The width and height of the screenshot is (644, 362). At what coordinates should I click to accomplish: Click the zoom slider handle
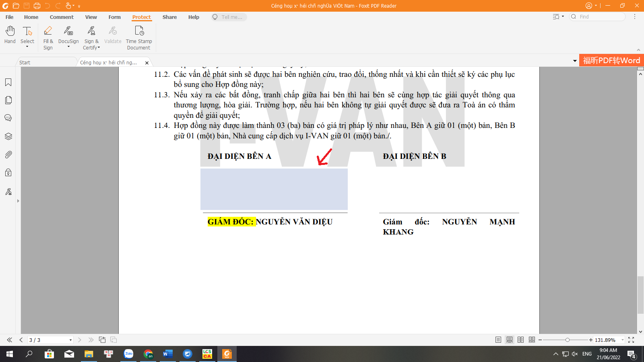coord(567,340)
